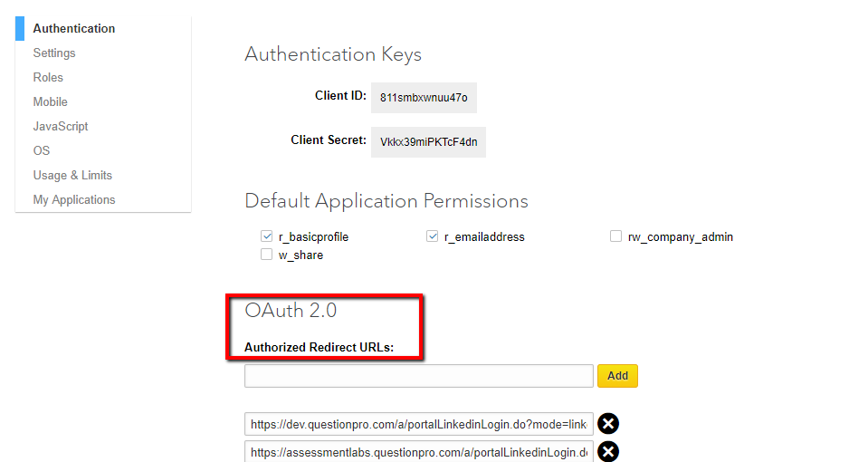
Task: Open the Authentication section
Action: coord(74,28)
